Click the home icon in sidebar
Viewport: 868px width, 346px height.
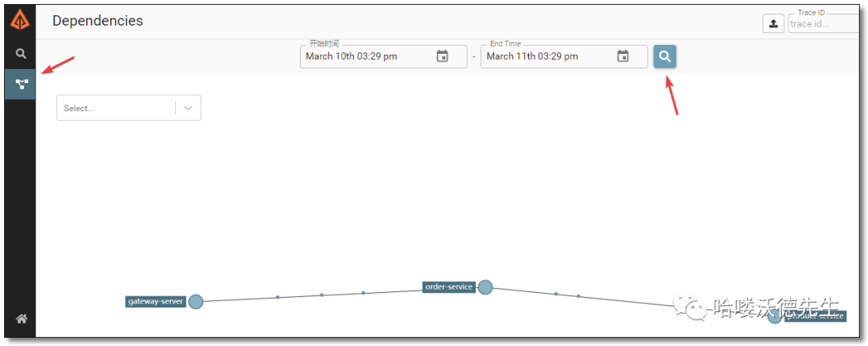pos(21,319)
